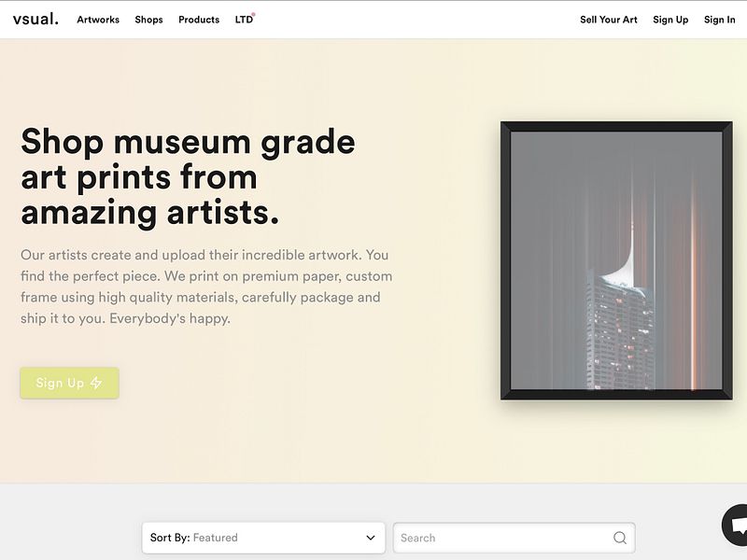Viewport: 747px width, 560px height.
Task: Expand the Sort By: Featured dropdown
Action: (x=263, y=538)
